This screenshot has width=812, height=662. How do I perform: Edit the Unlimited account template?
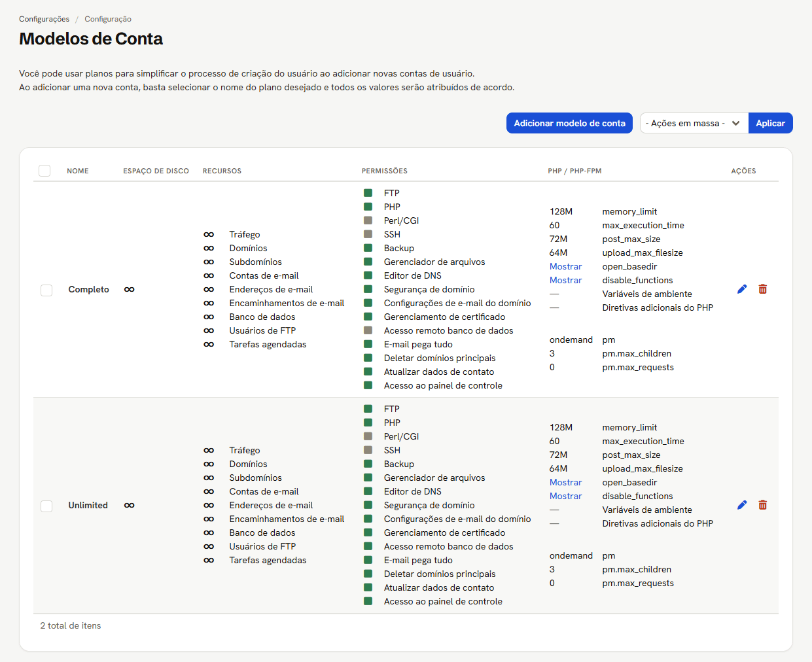742,505
